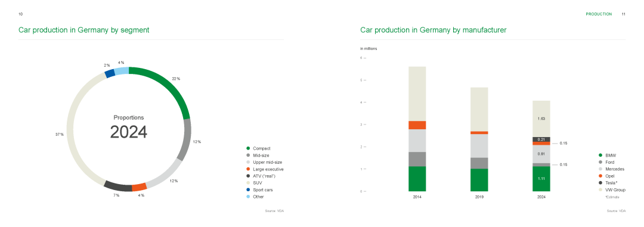Select the light blue Other donut segment
Image resolution: width=644 pixels, height=227 pixels.
(x=122, y=71)
